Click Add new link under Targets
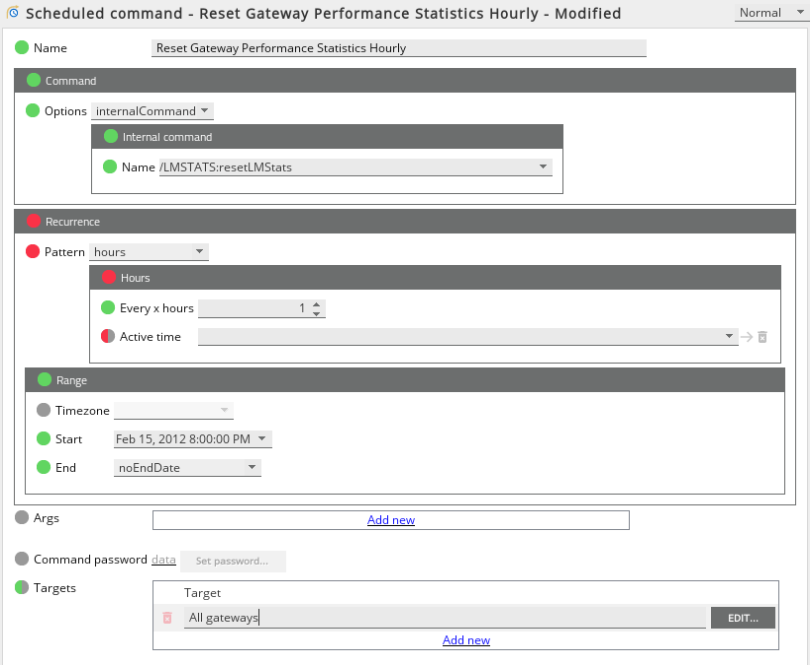 [x=466, y=640]
